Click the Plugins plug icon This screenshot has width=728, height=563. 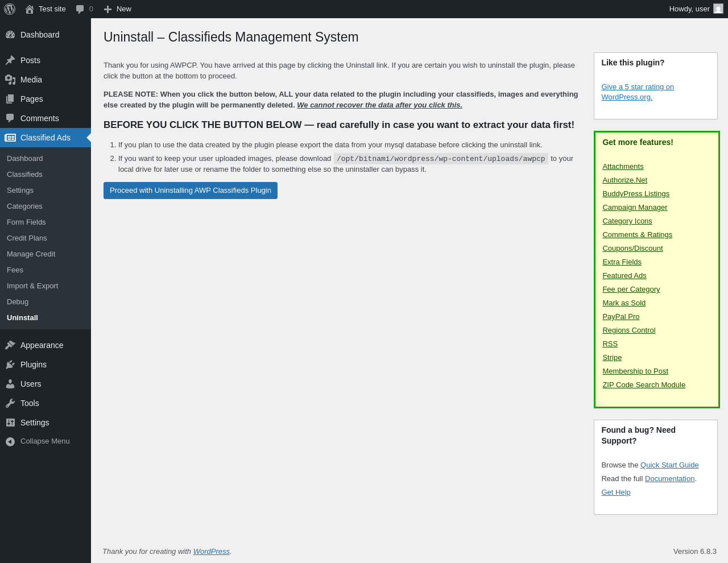[x=10, y=365]
